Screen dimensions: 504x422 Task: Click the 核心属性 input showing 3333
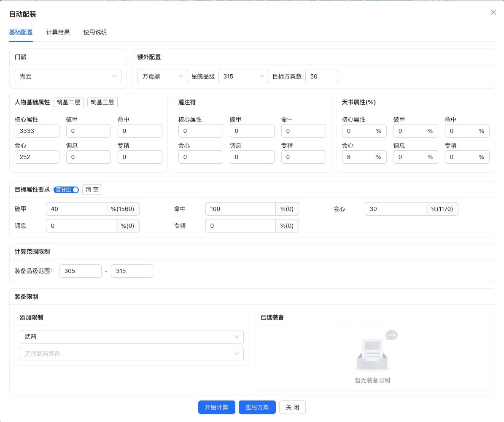37,131
